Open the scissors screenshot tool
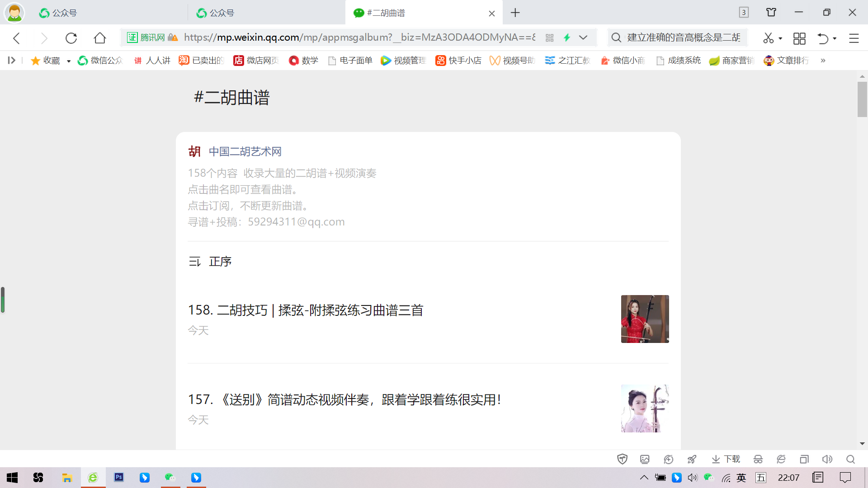 [768, 38]
